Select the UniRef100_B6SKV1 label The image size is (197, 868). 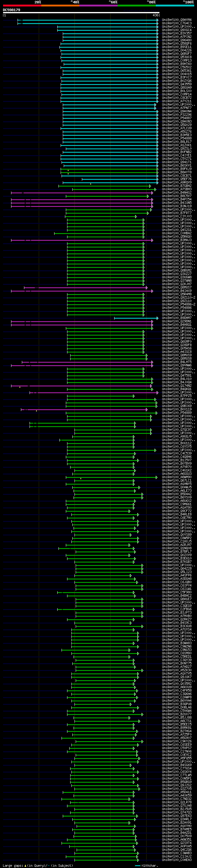pos(177,165)
